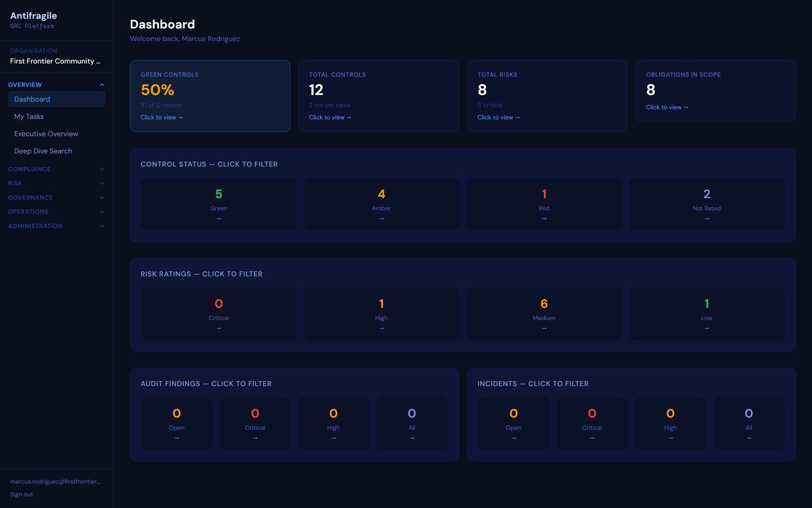Screen dimensions: 812x508
Task: Click '2 not yet rated' text
Action: click(330, 105)
